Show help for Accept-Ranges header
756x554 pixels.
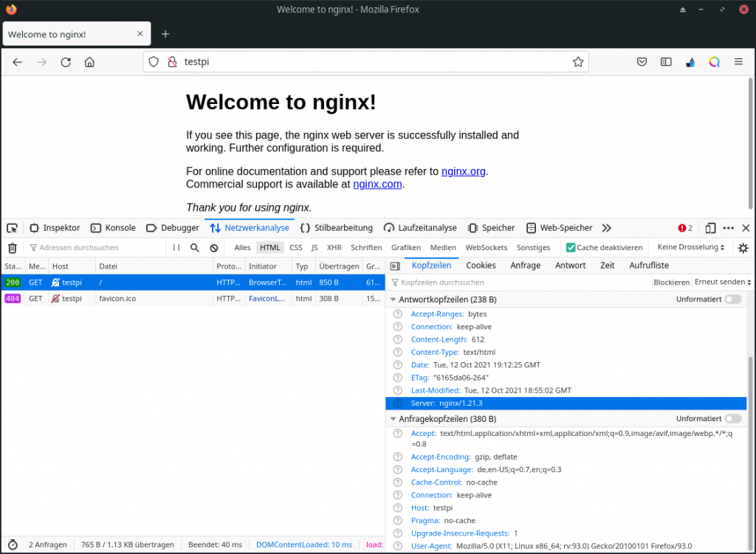coord(398,314)
